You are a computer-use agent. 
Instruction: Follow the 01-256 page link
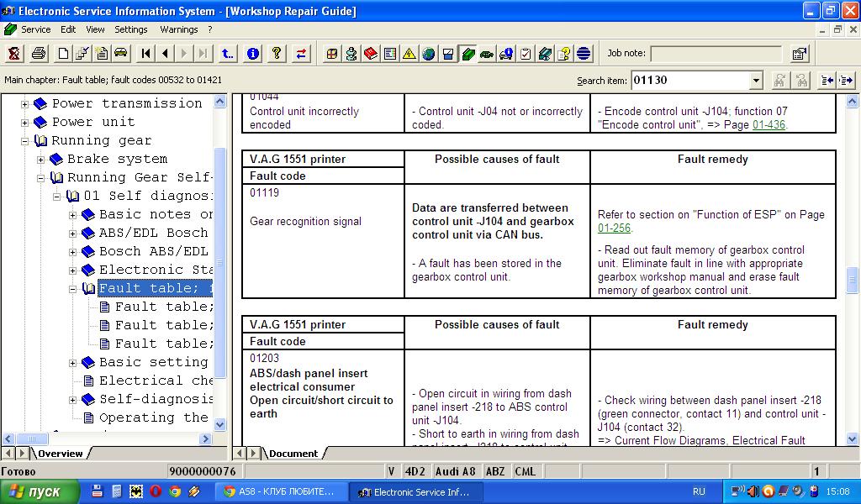(614, 228)
